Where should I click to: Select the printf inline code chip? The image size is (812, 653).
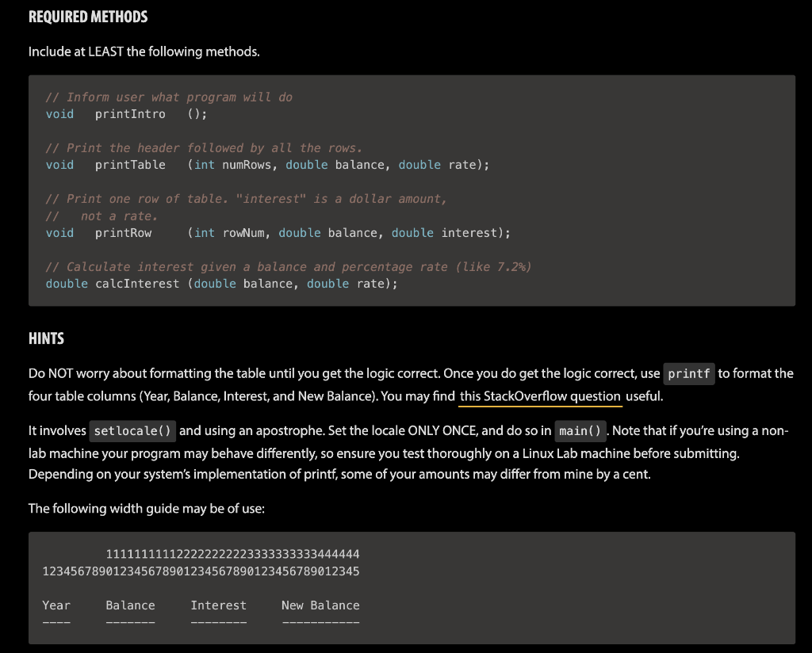point(688,372)
